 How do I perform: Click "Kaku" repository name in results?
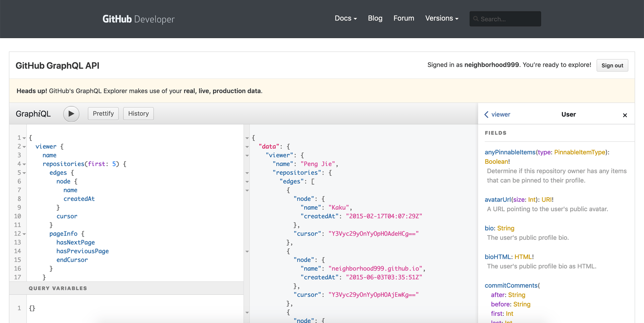coord(339,208)
